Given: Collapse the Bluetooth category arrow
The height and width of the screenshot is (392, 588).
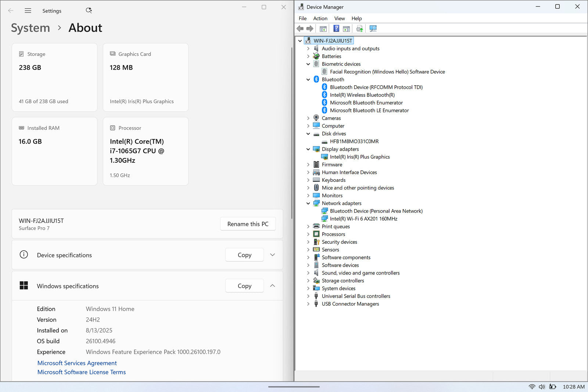Looking at the screenshot, I should (308, 79).
